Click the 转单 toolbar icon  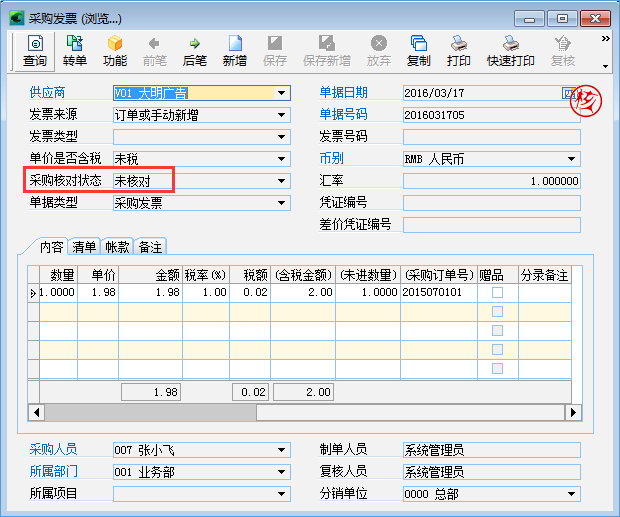coord(75,51)
